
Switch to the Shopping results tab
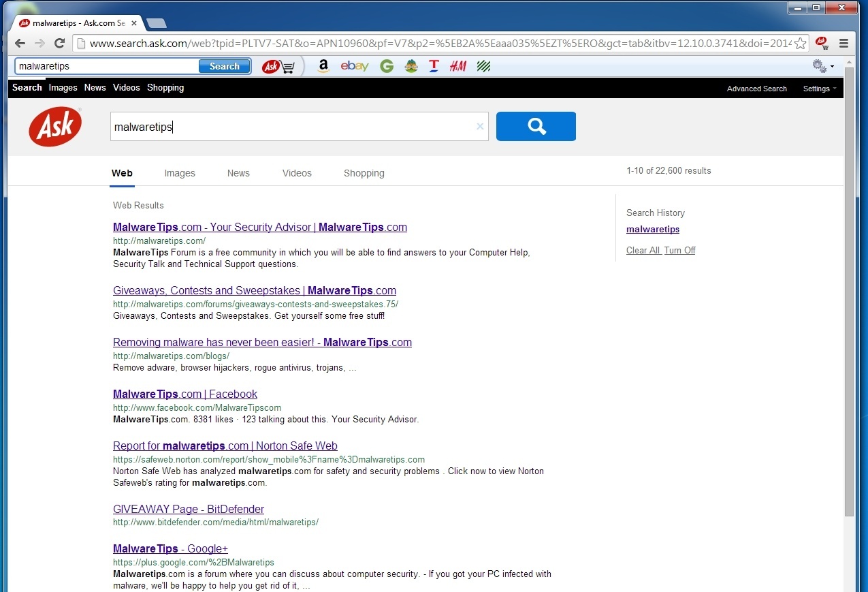tap(364, 173)
